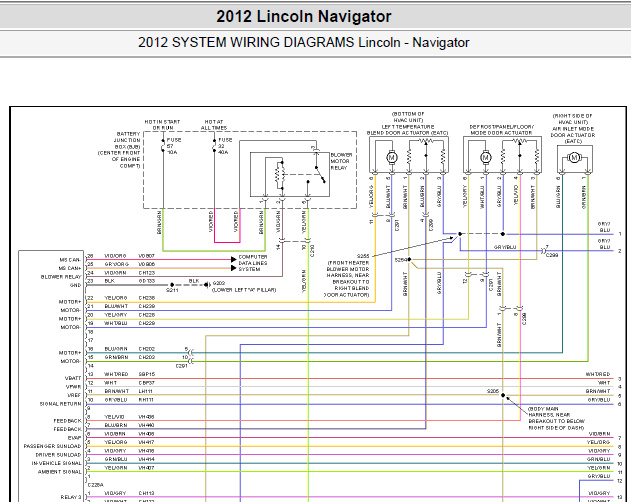This screenshot has height=502, width=631.
Task: Click the 'CH113' circuit code
Action: pyautogui.click(x=146, y=493)
